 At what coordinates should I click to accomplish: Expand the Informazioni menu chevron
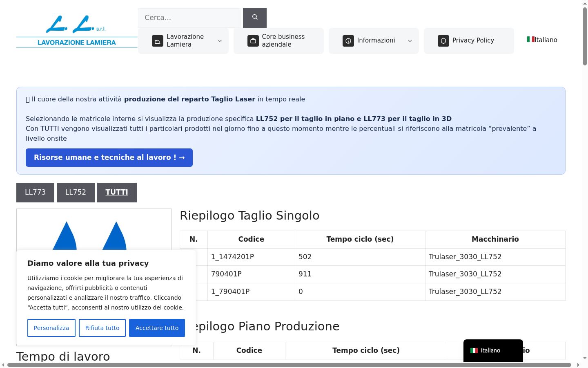[x=410, y=41]
